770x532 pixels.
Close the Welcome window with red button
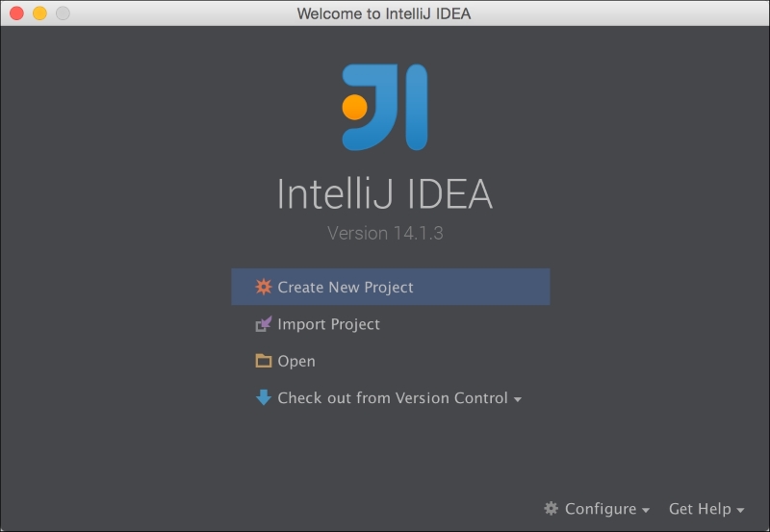[16, 13]
